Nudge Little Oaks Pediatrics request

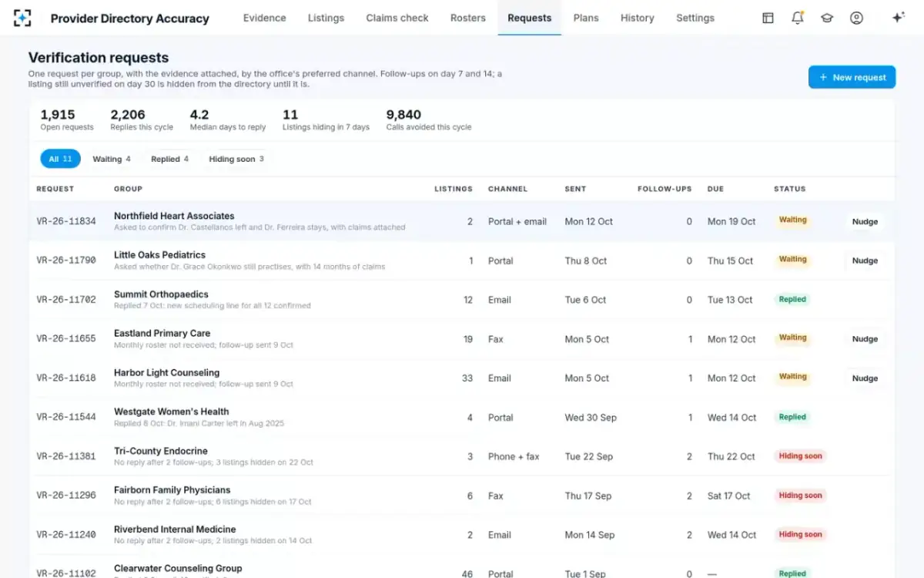pos(865,260)
